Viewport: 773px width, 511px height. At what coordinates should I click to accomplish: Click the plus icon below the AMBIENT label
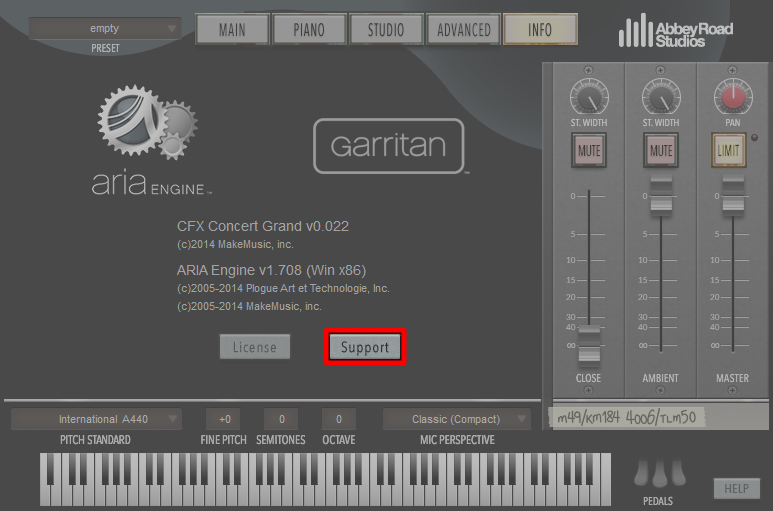click(661, 390)
